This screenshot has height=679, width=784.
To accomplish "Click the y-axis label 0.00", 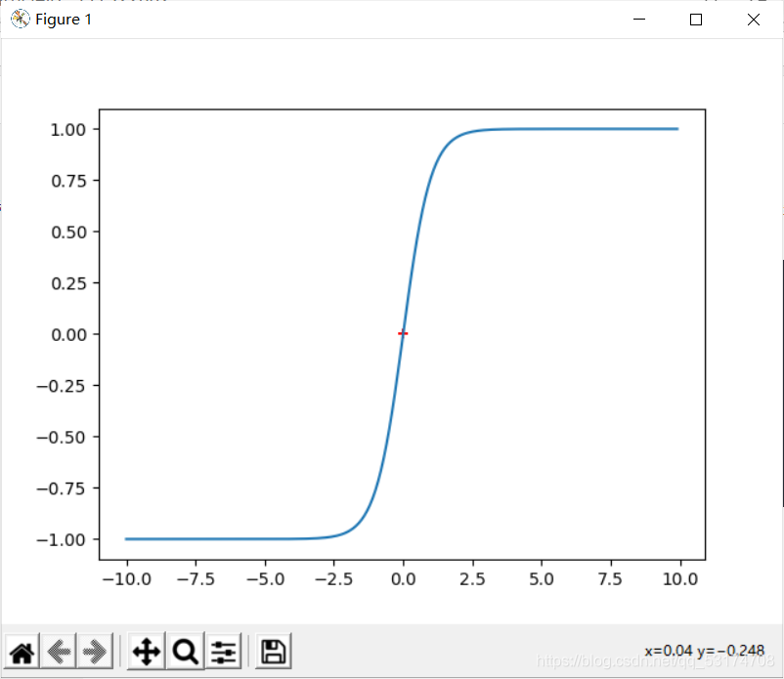I will coord(68,335).
